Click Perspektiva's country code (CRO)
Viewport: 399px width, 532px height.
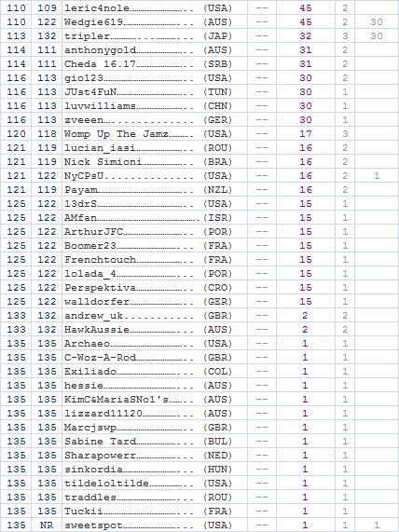[217, 287]
